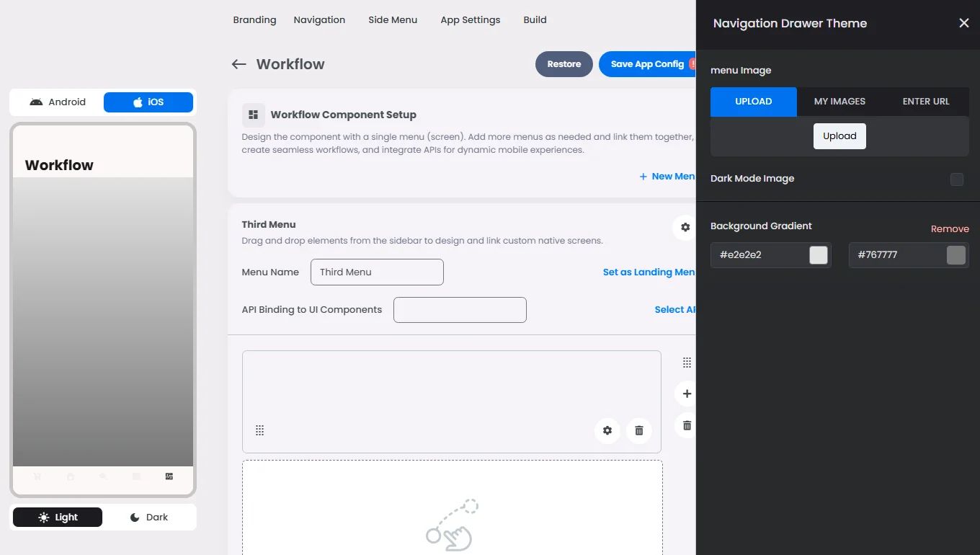The width and height of the screenshot is (980, 555).
Task: Tap the faint square icon in phone preview
Action: (x=136, y=476)
